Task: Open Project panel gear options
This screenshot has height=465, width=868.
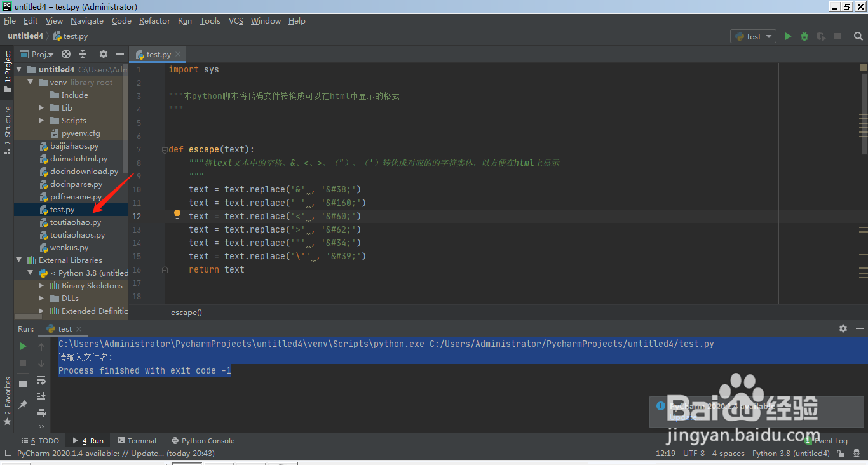Action: tap(104, 55)
